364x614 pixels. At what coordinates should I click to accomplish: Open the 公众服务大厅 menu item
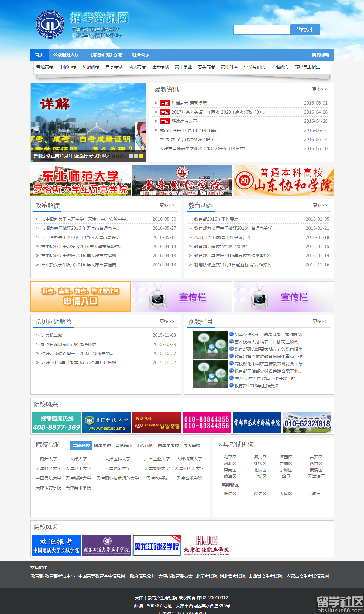click(x=66, y=55)
